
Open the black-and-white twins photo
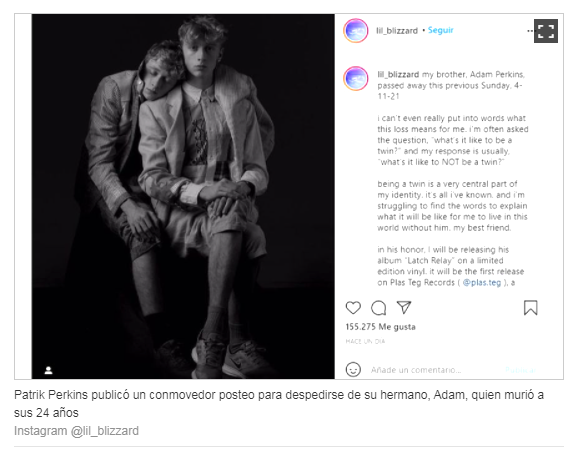[183, 196]
